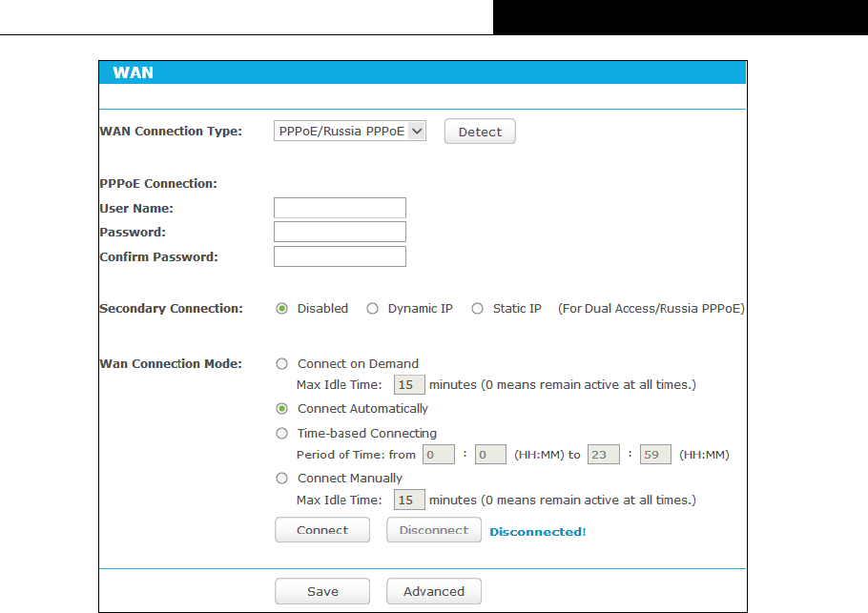Click Max Idle Time field under Connect on Demand

pyautogui.click(x=409, y=384)
